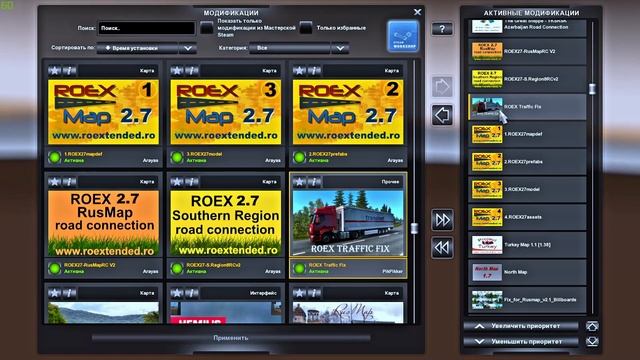Select active mod Turkey Map 1.1

click(527, 244)
